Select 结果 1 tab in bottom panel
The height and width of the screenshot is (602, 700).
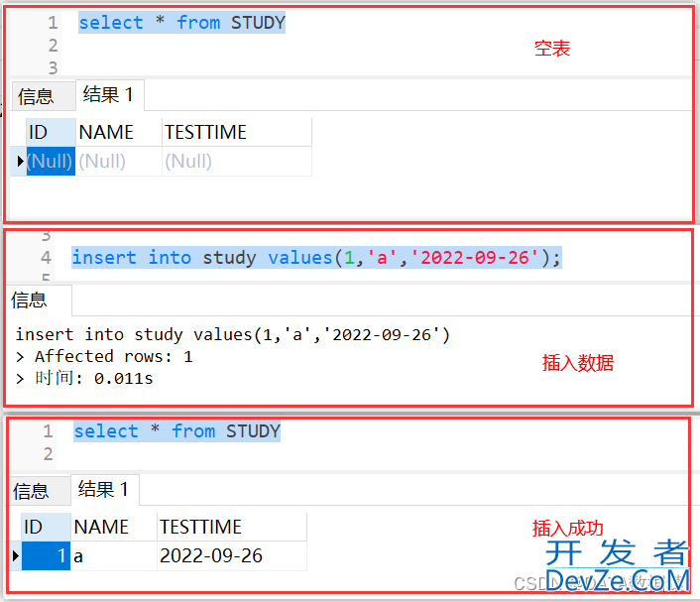pos(104,490)
